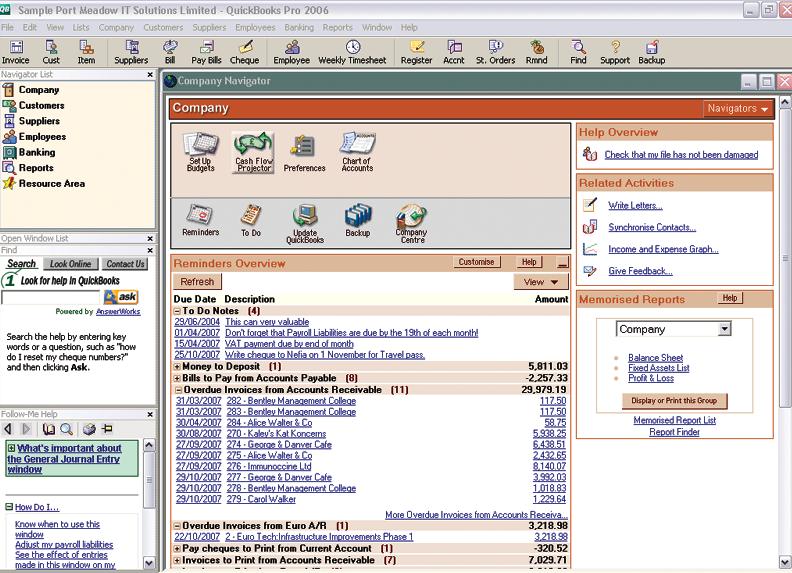
Task: Open the Invoice toolbar icon
Action: pyautogui.click(x=16, y=53)
